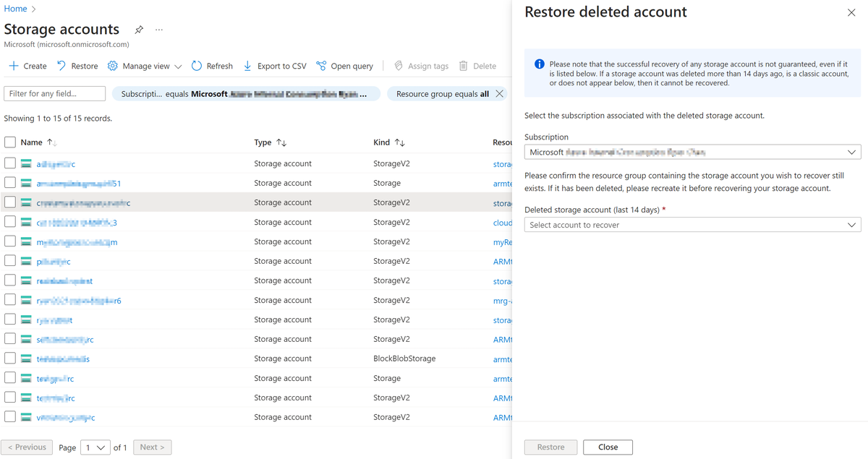Click the Open query icon
The width and height of the screenshot is (868, 459).
pyautogui.click(x=322, y=66)
